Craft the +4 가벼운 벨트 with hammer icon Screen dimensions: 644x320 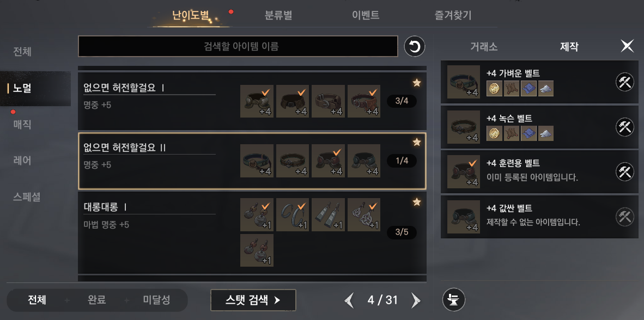[x=625, y=82]
